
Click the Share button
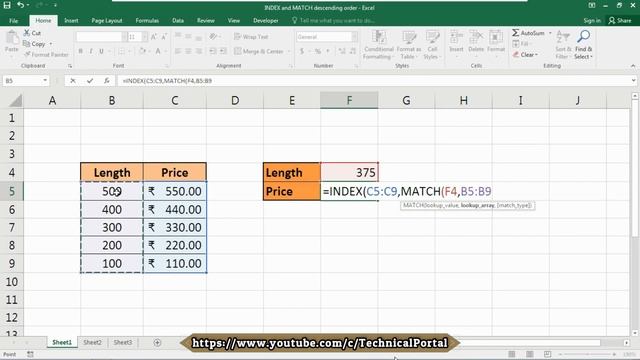tap(620, 20)
